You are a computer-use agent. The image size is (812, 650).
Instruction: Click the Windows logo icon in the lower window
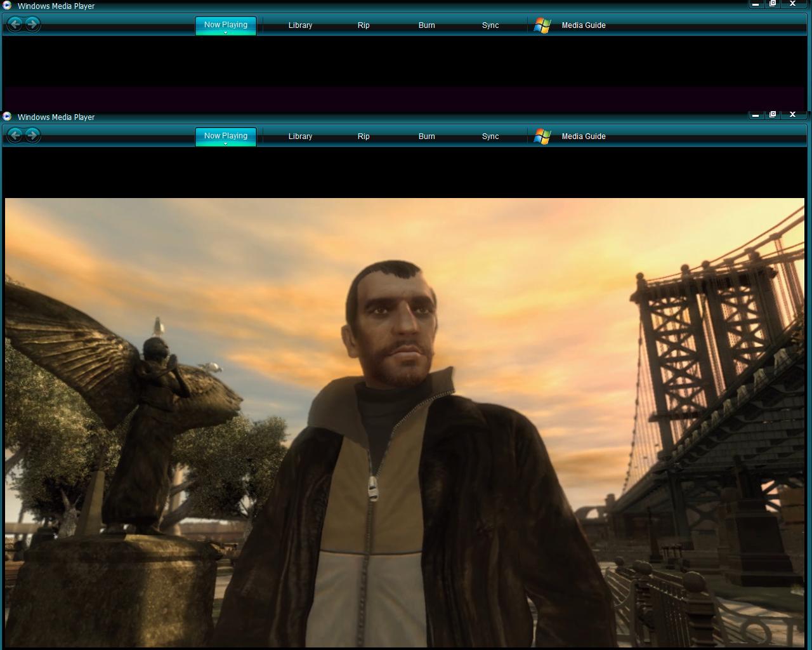pyautogui.click(x=542, y=136)
